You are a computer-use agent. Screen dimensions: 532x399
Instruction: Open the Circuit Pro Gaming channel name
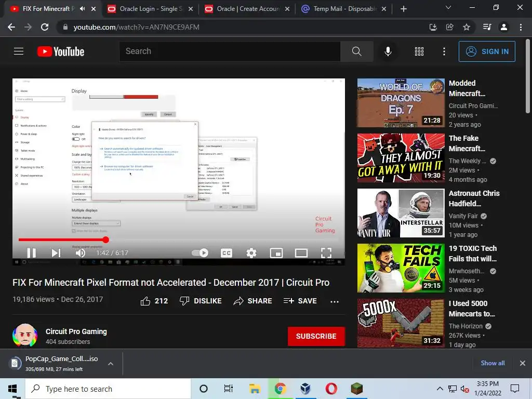click(76, 331)
